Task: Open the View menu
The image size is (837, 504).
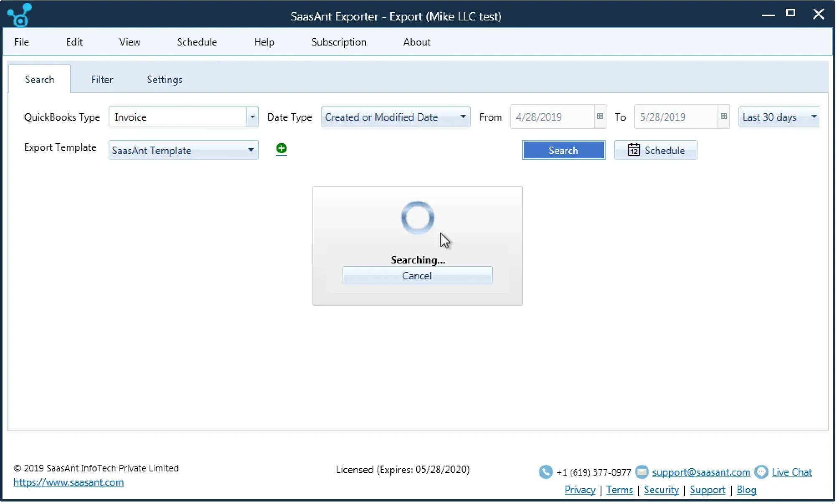Action: 130,42
